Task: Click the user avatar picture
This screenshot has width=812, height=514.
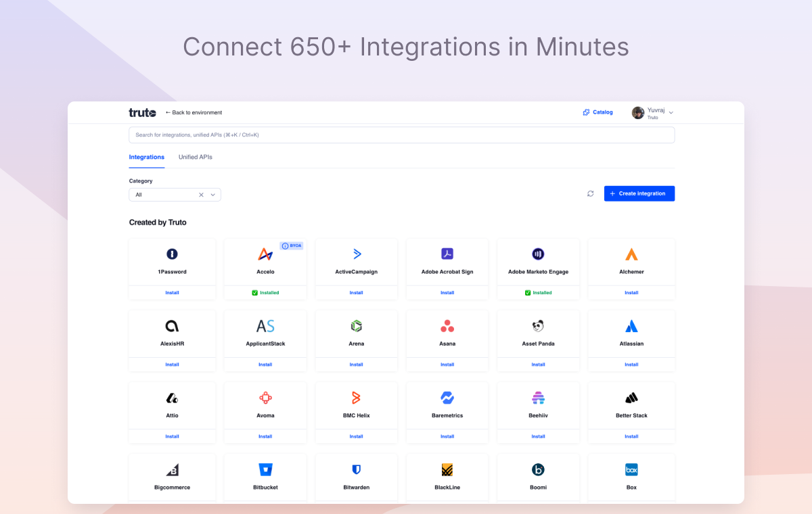Action: (x=638, y=112)
